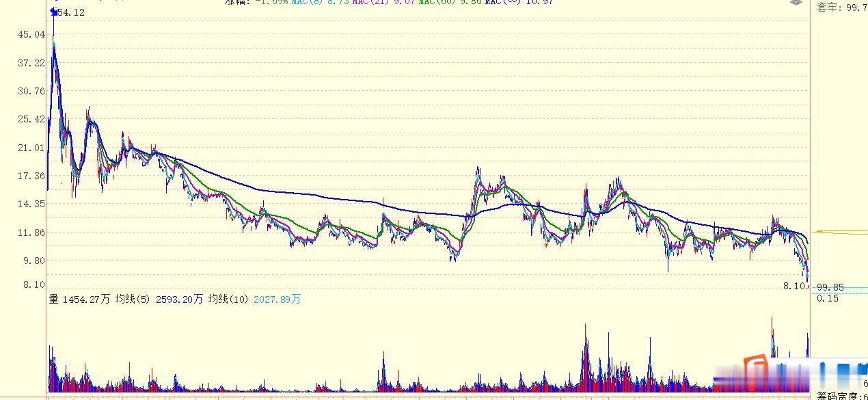This screenshot has width=868, height=400.
Task: Click the 0.15 value in the side panel
Action: (828, 298)
